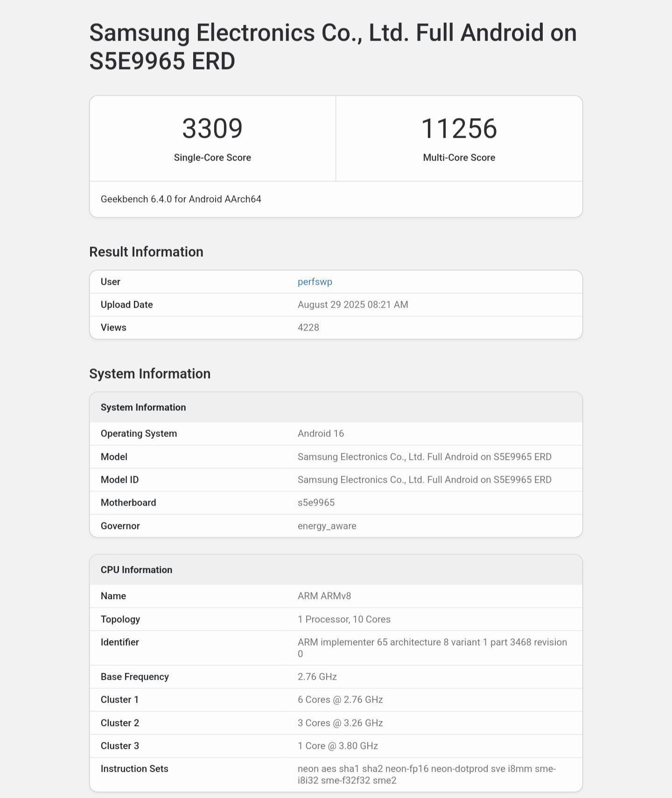Viewport: 672px width, 798px height.
Task: Select the device name in the Model ID row
Action: click(425, 480)
